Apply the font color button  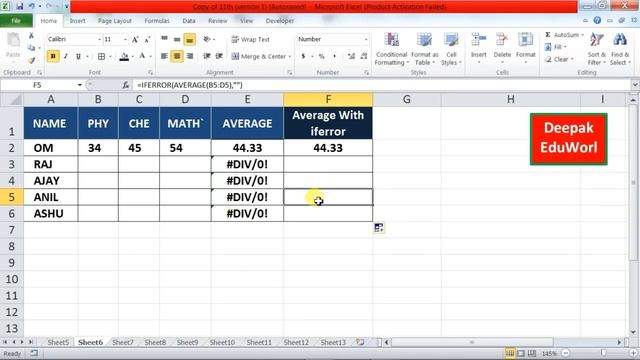point(142,56)
